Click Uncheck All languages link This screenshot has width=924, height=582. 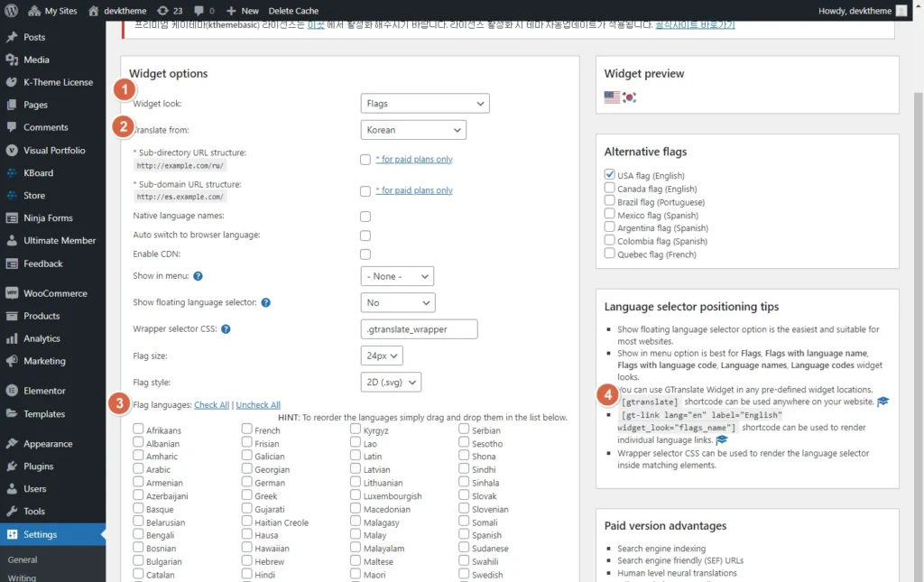click(258, 404)
